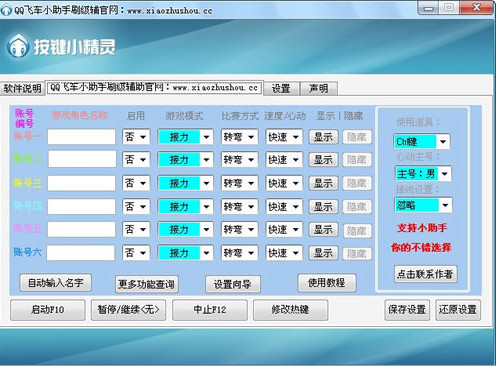Open the 速度 快速 dropdown for 账号六
Image resolution: width=496 pixels, height=366 pixels.
coord(284,253)
